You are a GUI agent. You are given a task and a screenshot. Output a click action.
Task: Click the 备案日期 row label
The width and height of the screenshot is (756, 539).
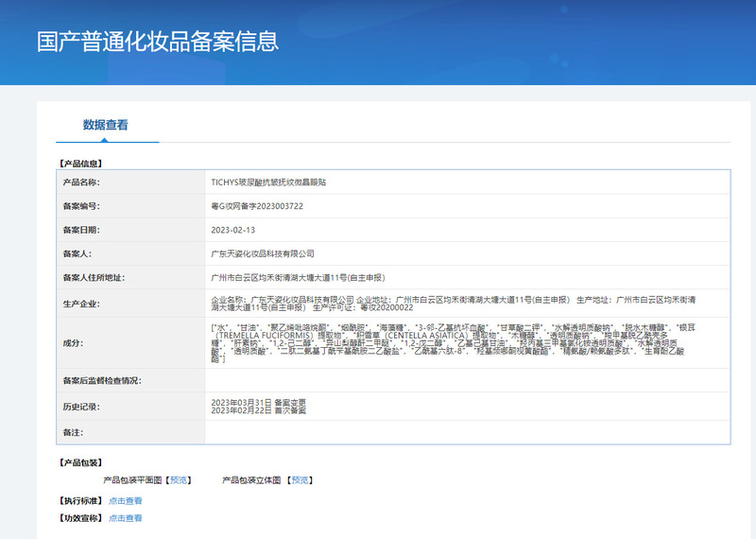tap(81, 230)
